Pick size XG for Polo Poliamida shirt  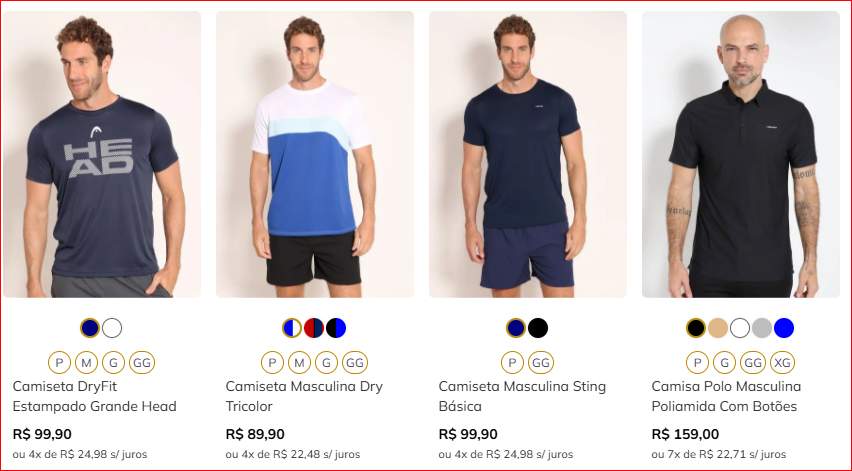pyautogui.click(x=782, y=362)
